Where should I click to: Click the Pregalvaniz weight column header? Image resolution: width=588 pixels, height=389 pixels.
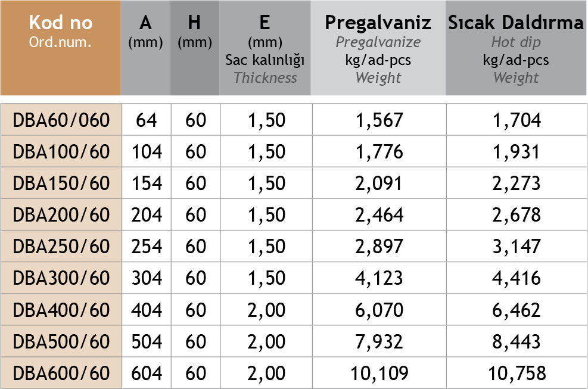[x=378, y=49]
